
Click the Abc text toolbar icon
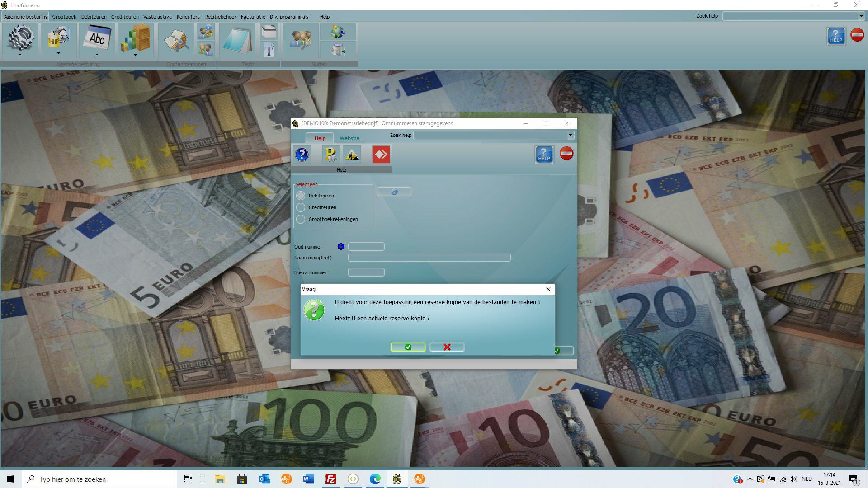(x=97, y=38)
